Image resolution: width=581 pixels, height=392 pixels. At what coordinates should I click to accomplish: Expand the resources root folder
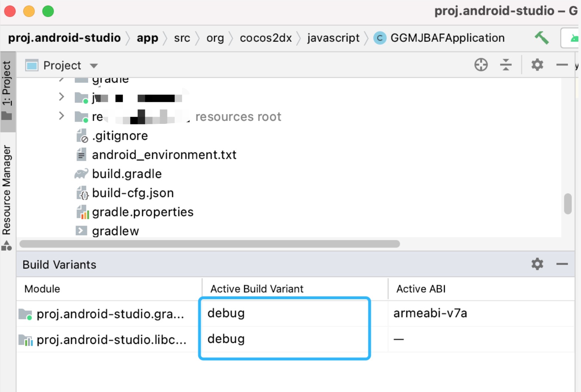click(61, 116)
